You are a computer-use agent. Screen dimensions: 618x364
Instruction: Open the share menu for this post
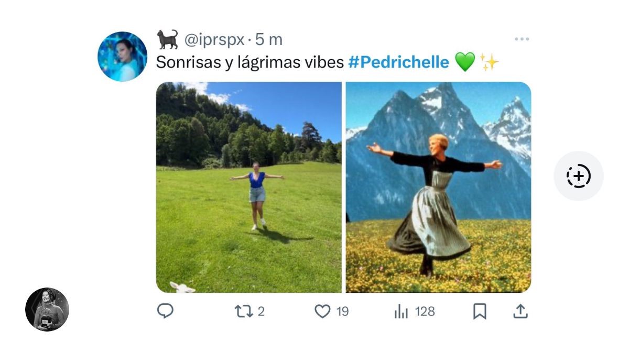(x=519, y=312)
